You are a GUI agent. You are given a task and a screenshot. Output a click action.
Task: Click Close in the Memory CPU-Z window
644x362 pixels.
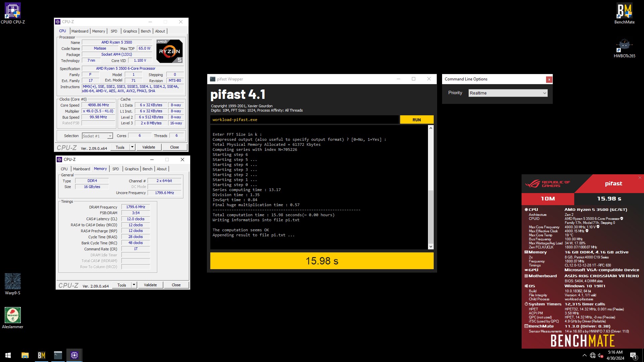[176, 285]
